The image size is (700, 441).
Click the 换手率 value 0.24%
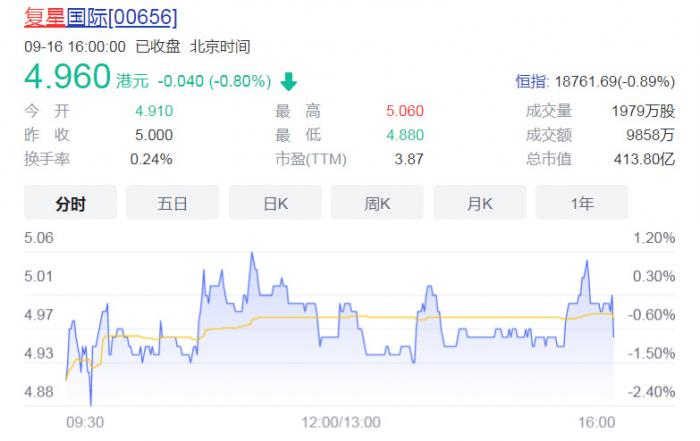pyautogui.click(x=151, y=159)
